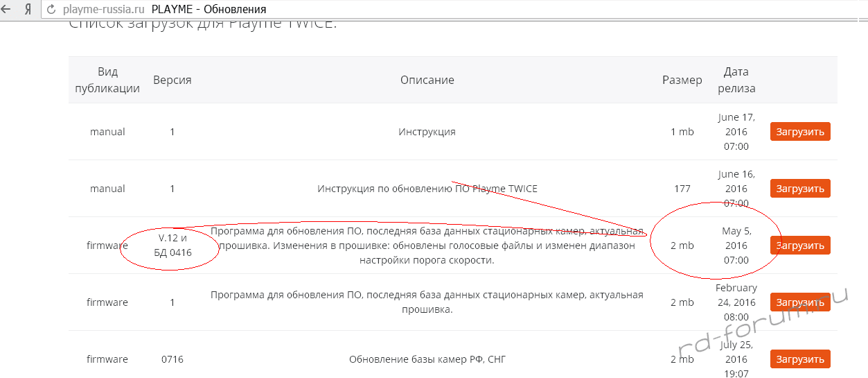The width and height of the screenshot is (868, 378).
Task: Download the Playme TWICE update instruction
Action: pyautogui.click(x=800, y=189)
